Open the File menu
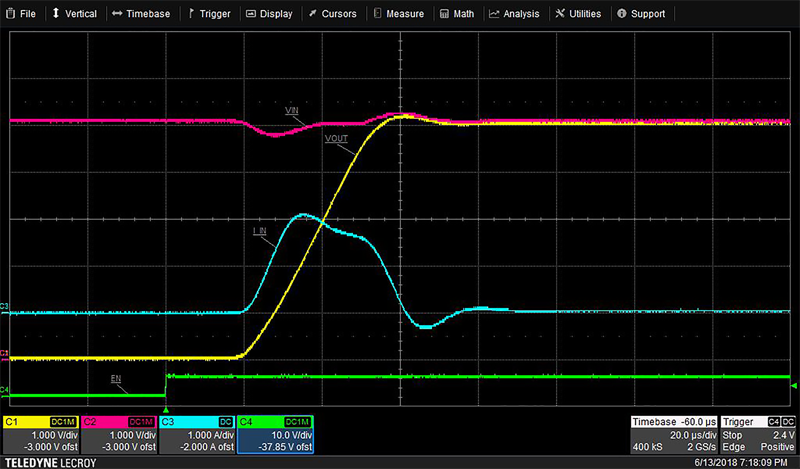This screenshot has height=469, width=800. [21, 14]
